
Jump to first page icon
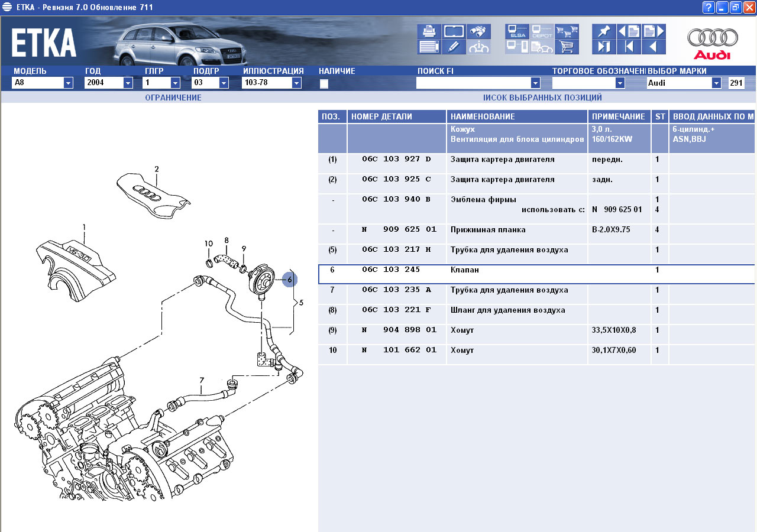pyautogui.click(x=629, y=47)
